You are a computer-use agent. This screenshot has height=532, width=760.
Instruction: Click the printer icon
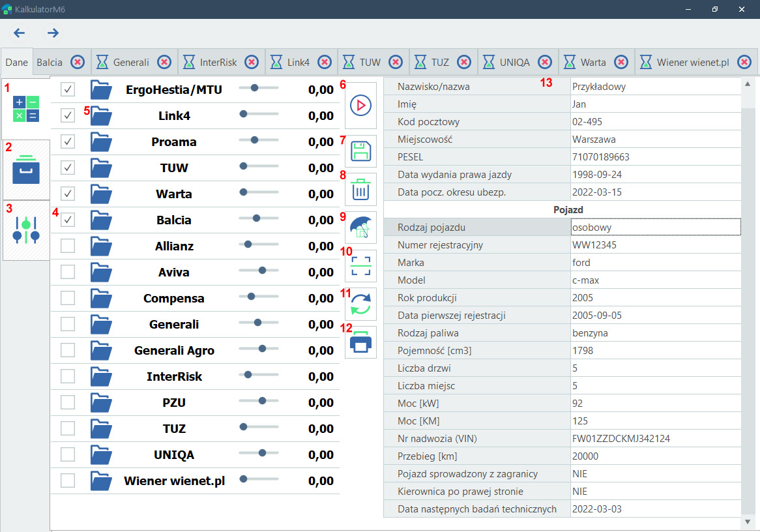360,342
